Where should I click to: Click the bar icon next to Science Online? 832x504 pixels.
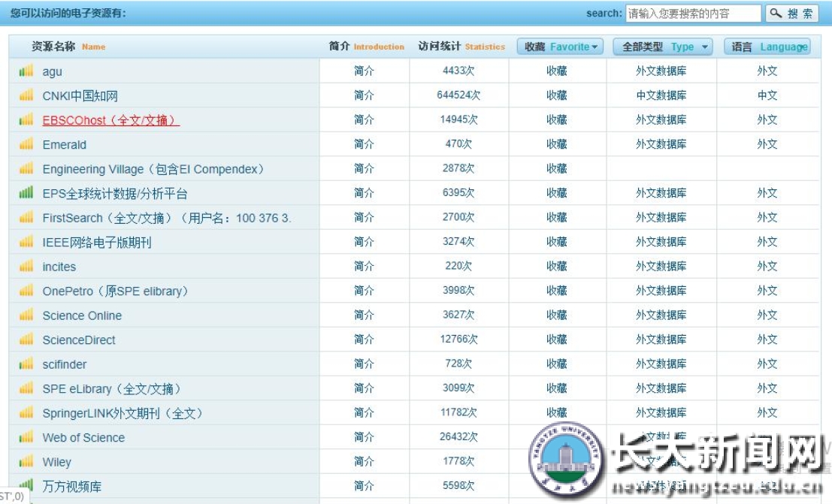[x=26, y=315]
